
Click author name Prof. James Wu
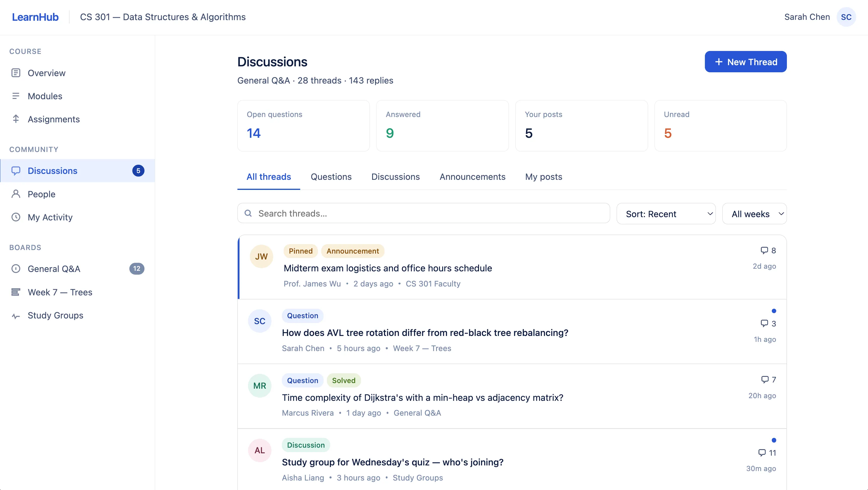point(312,284)
